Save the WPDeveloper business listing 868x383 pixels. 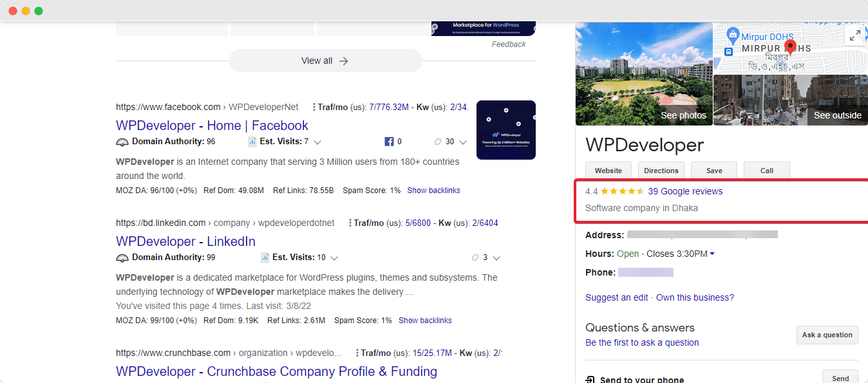click(714, 171)
